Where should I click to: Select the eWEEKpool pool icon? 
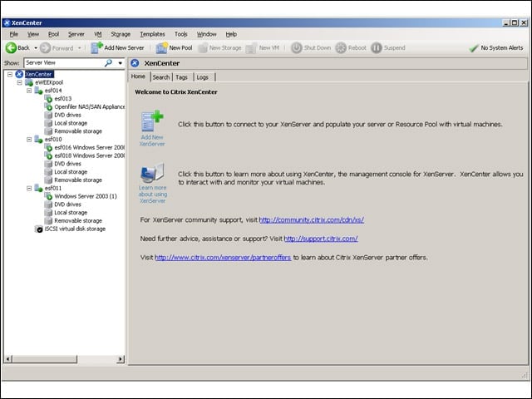29,82
